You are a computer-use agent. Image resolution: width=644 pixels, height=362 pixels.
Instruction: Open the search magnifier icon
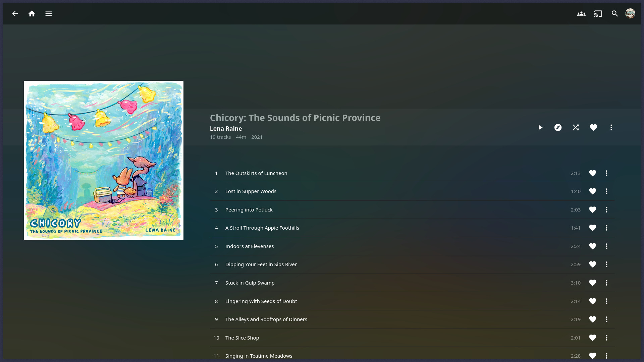pos(615,14)
